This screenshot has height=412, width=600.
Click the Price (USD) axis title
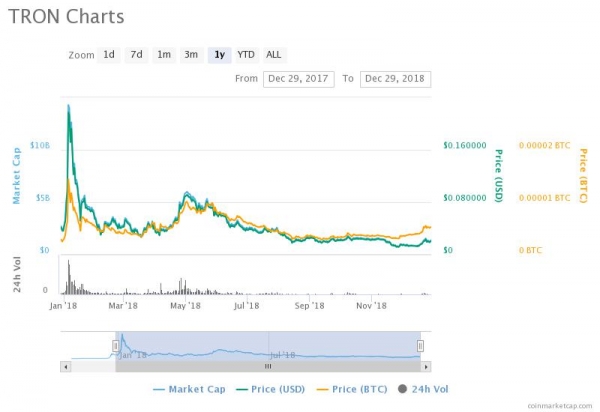coord(499,176)
